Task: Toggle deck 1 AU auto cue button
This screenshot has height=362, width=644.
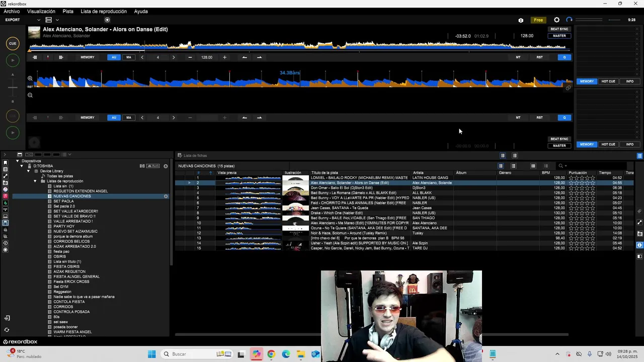Action: pyautogui.click(x=114, y=57)
